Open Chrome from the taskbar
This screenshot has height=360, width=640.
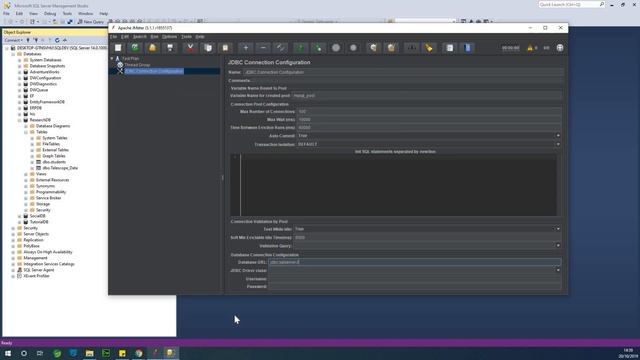pyautogui.click(x=139, y=353)
